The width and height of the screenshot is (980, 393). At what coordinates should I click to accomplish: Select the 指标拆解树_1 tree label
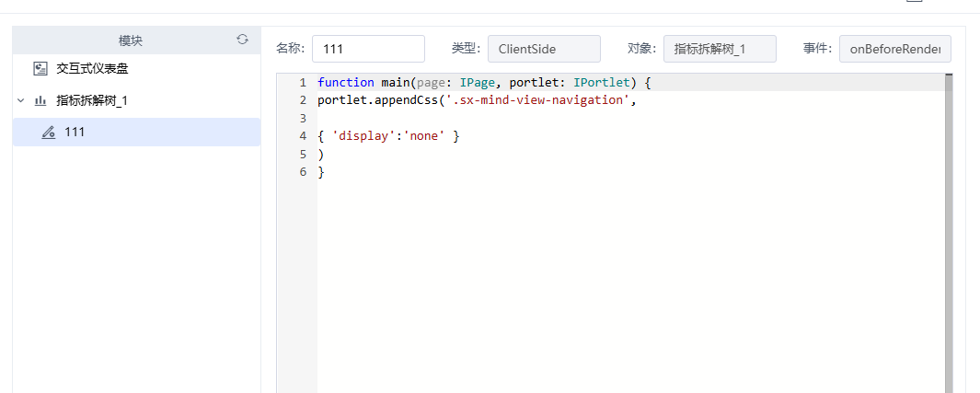[92, 100]
